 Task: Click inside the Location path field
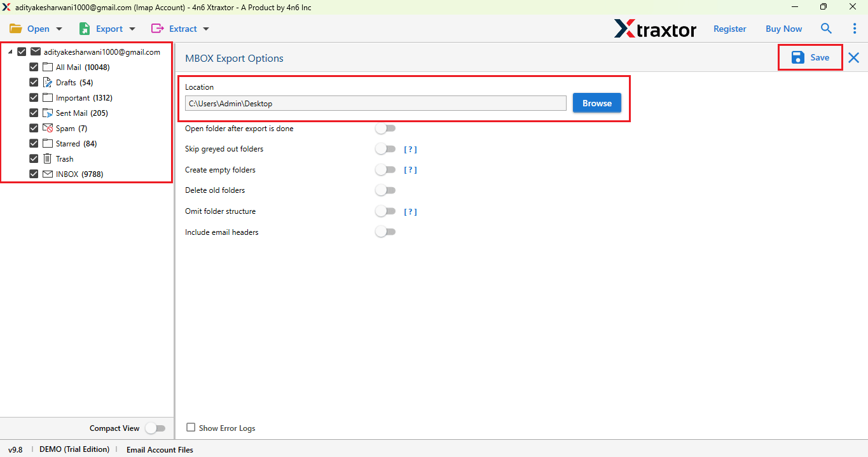pyautogui.click(x=375, y=102)
